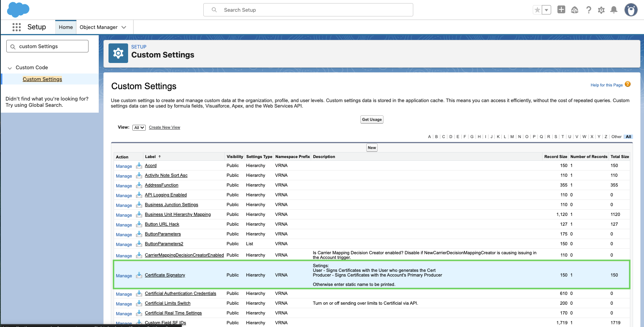Expand the Object Manager tab dropdown chevron
Viewport: 644px width, 327px height.
pos(124,27)
